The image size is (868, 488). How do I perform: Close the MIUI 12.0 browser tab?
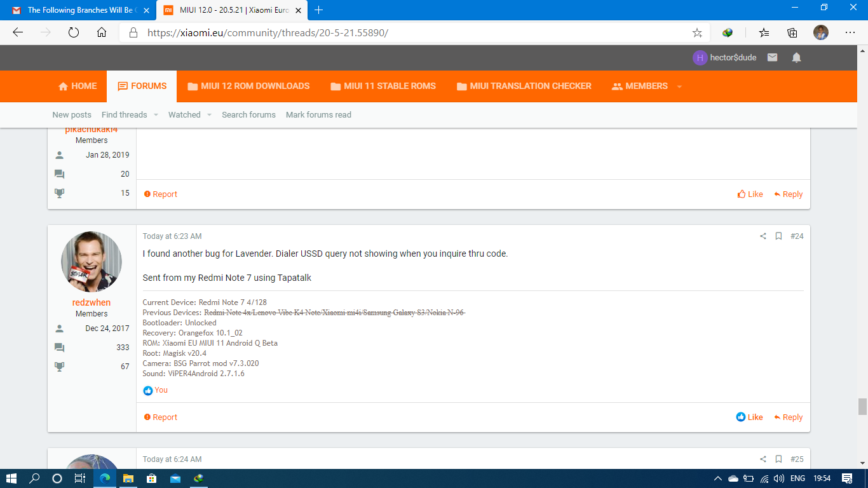pyautogui.click(x=298, y=10)
